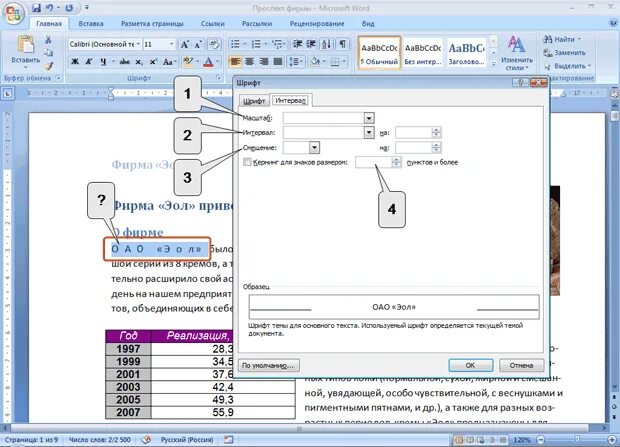
Task: Open the font name Calibri dropdown
Action: [138, 44]
